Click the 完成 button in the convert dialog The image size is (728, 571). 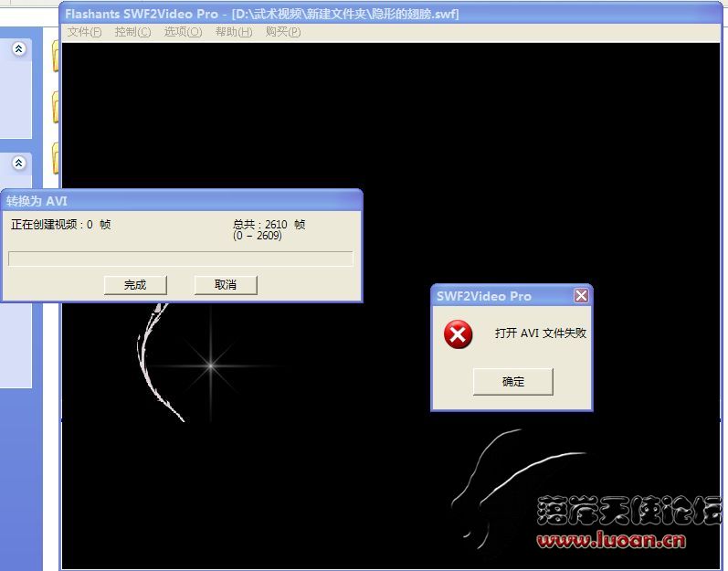coord(135,284)
